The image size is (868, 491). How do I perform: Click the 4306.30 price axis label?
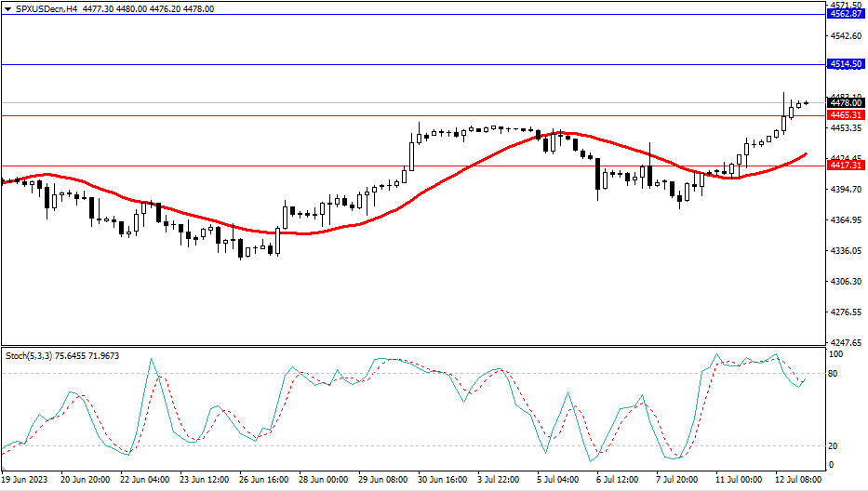(846, 281)
